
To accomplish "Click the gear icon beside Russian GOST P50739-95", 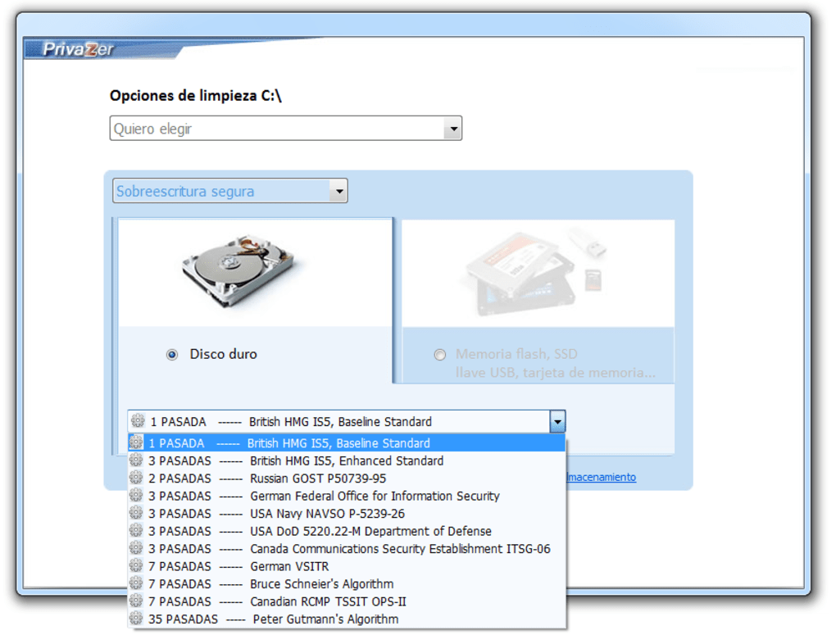I will tap(135, 478).
